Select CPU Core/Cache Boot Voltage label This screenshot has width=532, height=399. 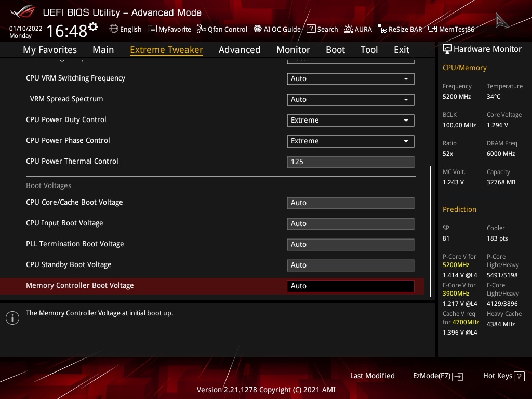point(74,202)
